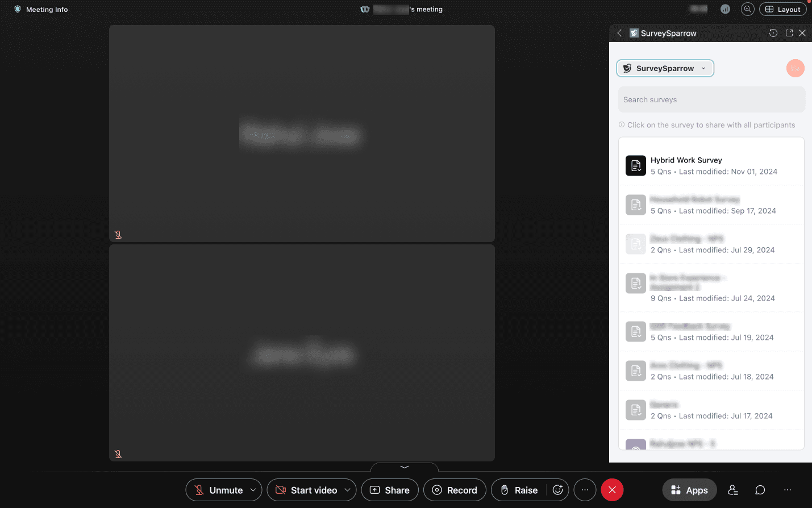Viewport: 812px width, 508px height.
Task: Start video camera
Action: click(x=307, y=490)
